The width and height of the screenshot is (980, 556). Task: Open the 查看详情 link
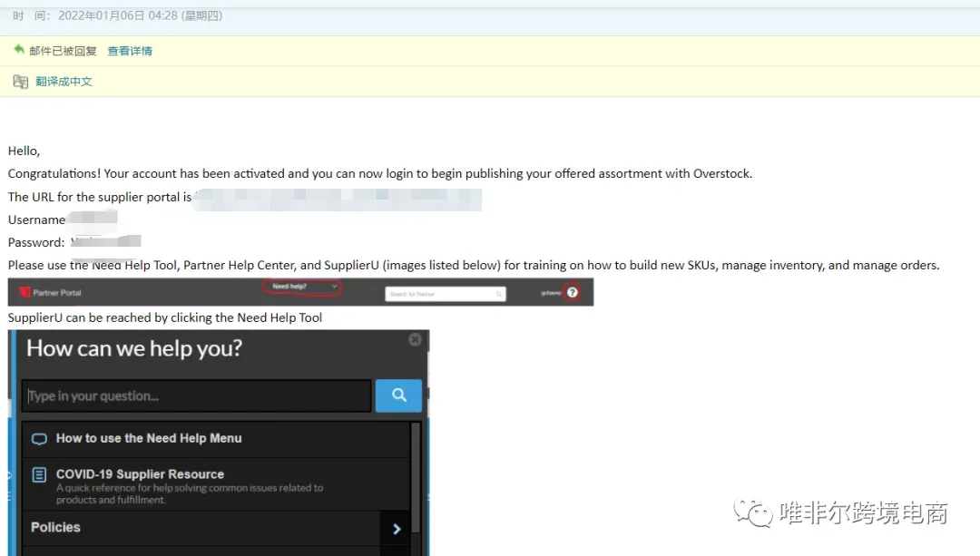pyautogui.click(x=130, y=51)
